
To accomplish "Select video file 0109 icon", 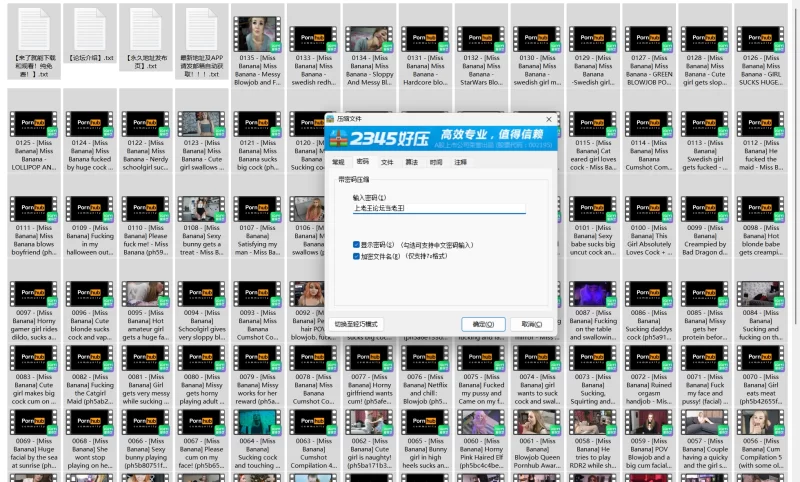I will point(90,209).
